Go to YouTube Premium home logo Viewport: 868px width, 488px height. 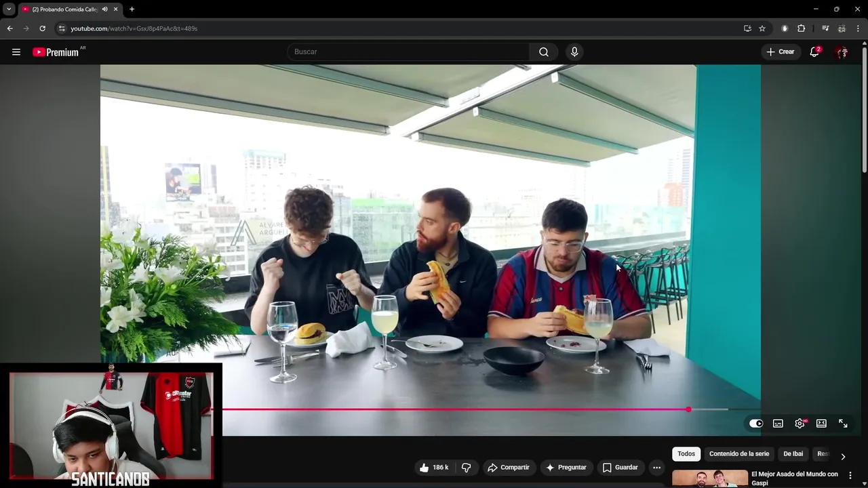click(56, 52)
